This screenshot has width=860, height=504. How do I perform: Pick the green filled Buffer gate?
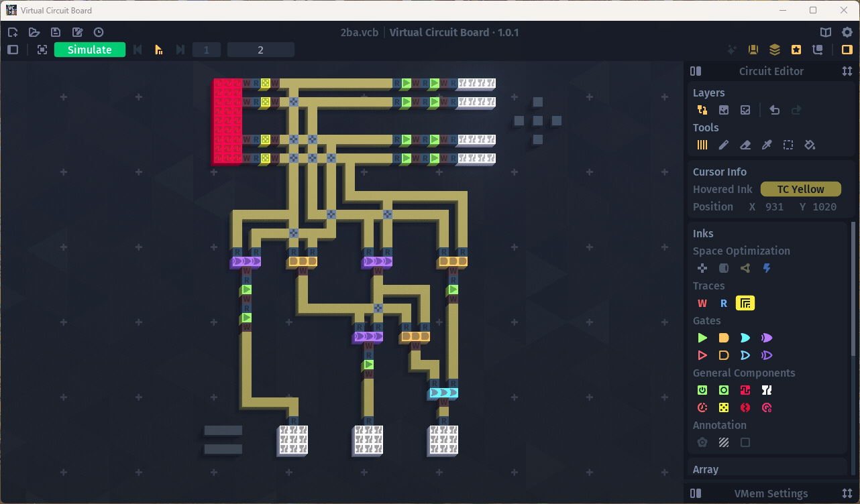[x=702, y=338]
